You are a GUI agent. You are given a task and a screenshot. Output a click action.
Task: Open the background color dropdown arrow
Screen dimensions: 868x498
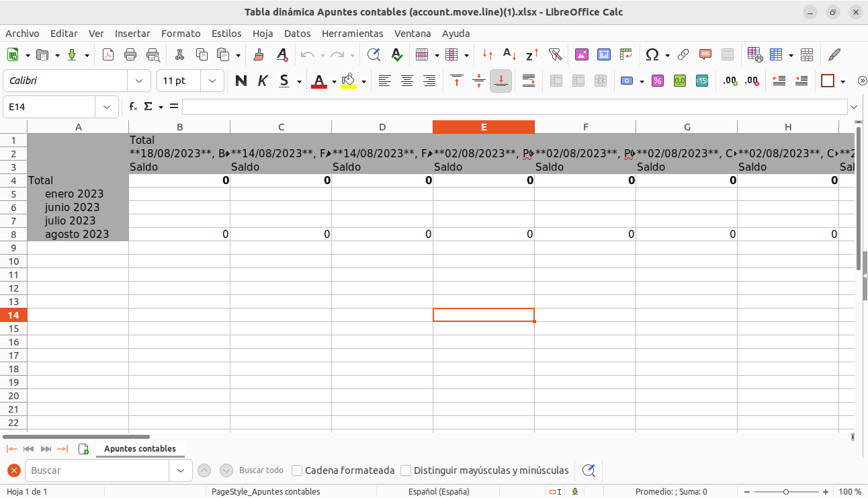click(x=363, y=81)
